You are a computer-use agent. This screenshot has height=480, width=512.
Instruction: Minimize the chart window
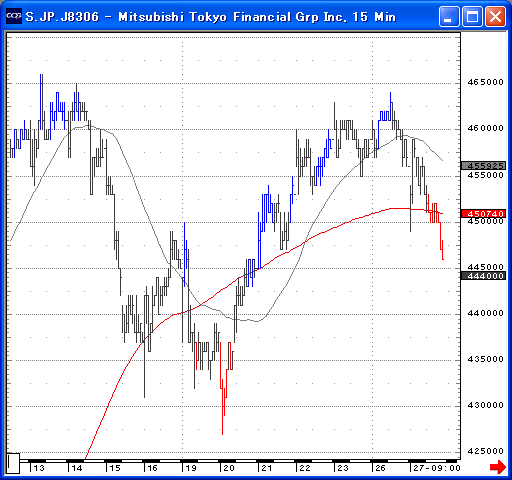(449, 16)
